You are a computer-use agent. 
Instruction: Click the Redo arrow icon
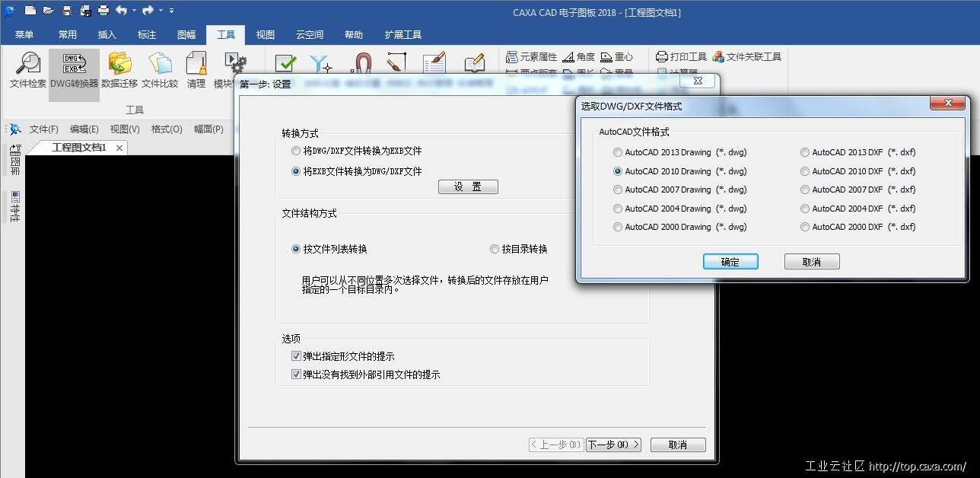tap(148, 11)
